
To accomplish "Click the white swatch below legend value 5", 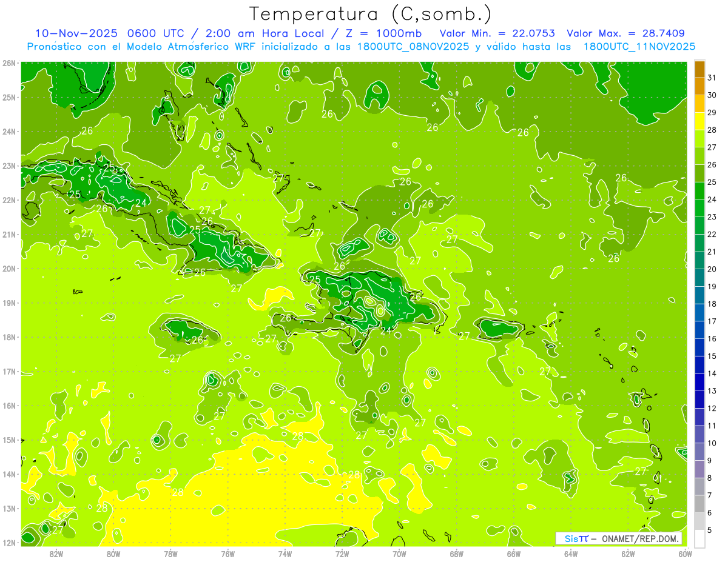I will click(x=699, y=538).
